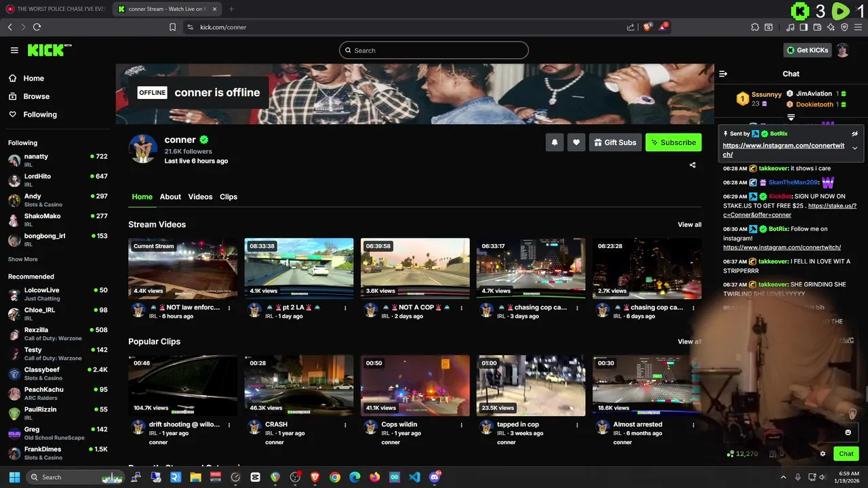
Task: Open LordHito's channel in sidebar
Action: click(x=58, y=180)
